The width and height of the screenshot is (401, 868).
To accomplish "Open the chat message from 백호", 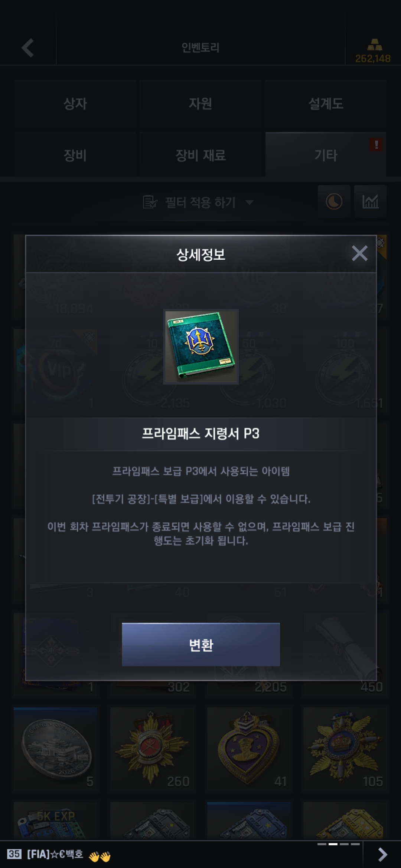I will coord(59,854).
